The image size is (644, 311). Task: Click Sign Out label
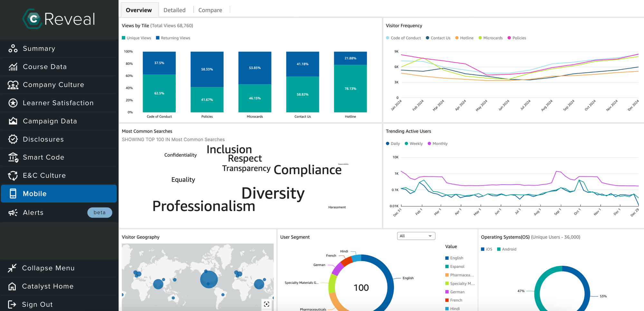(37, 304)
